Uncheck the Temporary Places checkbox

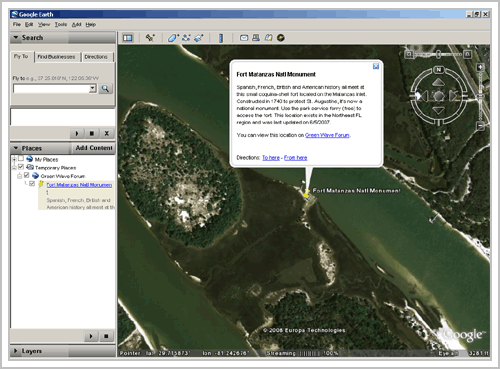click(x=21, y=167)
